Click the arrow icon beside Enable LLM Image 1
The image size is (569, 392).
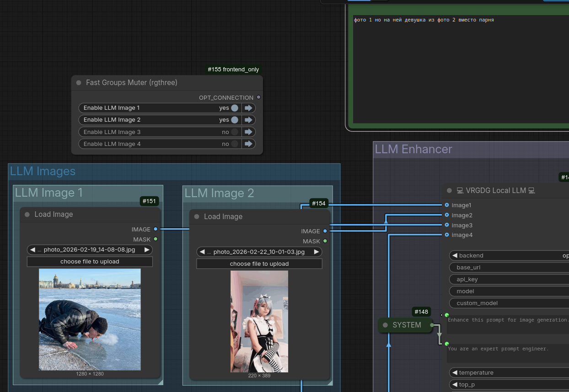(248, 108)
